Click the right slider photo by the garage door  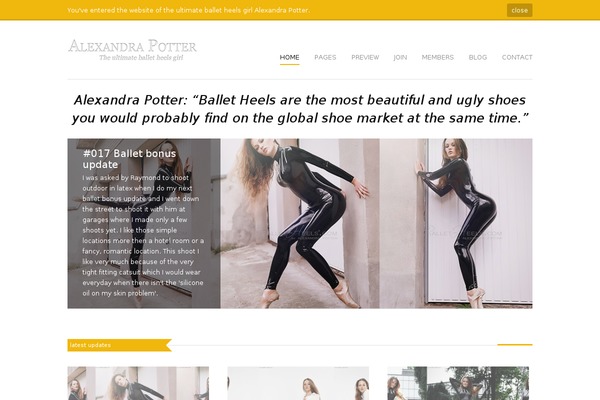click(456, 224)
